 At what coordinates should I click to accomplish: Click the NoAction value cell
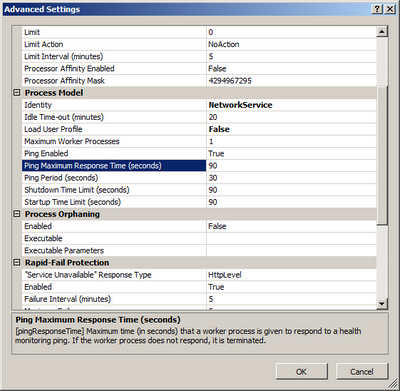291,44
